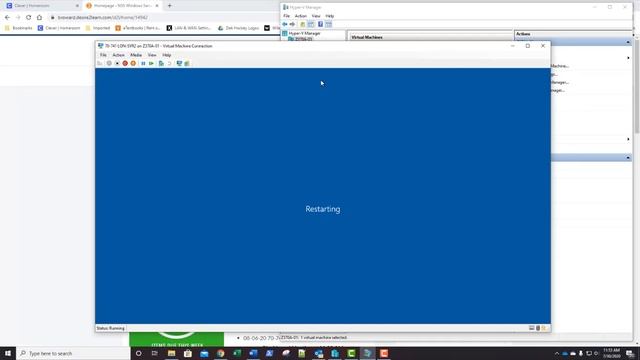
Task: Open Media menu in Virtual Machine Connection
Action: 136,55
